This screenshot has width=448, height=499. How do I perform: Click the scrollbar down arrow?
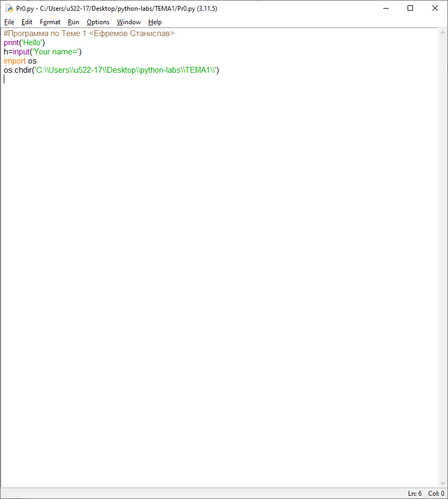click(443, 483)
